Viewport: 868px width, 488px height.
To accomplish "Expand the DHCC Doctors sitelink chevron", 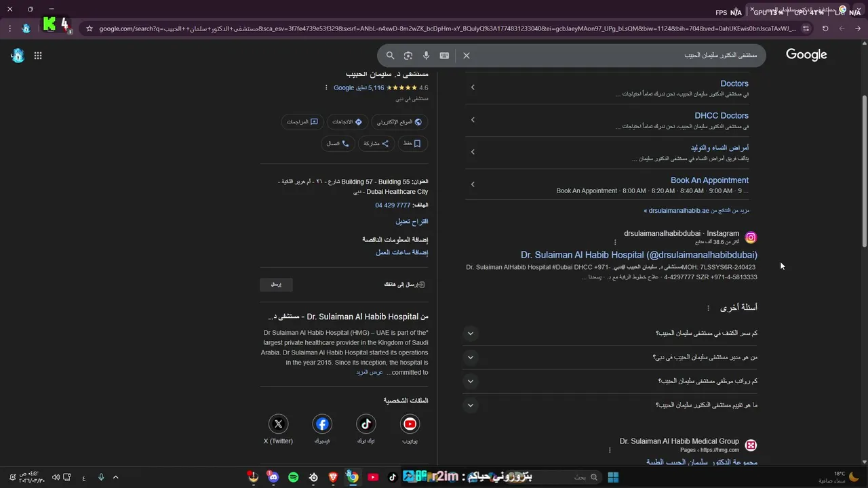I will click(x=473, y=120).
